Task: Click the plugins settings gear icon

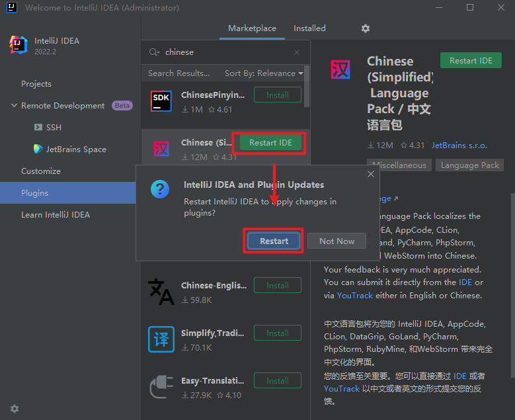Action: coord(365,28)
